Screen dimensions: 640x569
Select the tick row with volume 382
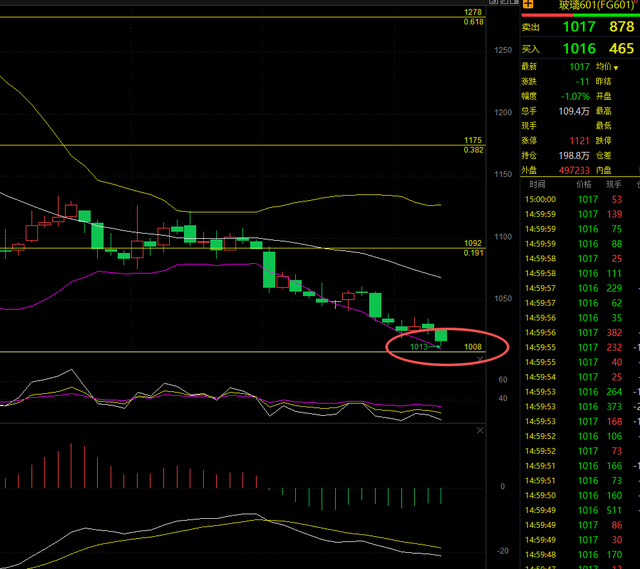pyautogui.click(x=580, y=333)
